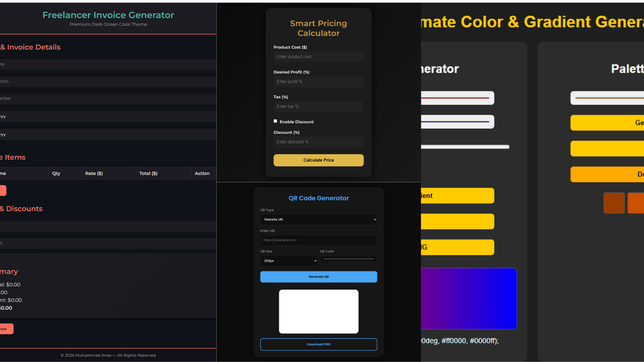Viewport: 644px width, 362px height.
Task: Click the Total ($) column header
Action: coord(148,173)
